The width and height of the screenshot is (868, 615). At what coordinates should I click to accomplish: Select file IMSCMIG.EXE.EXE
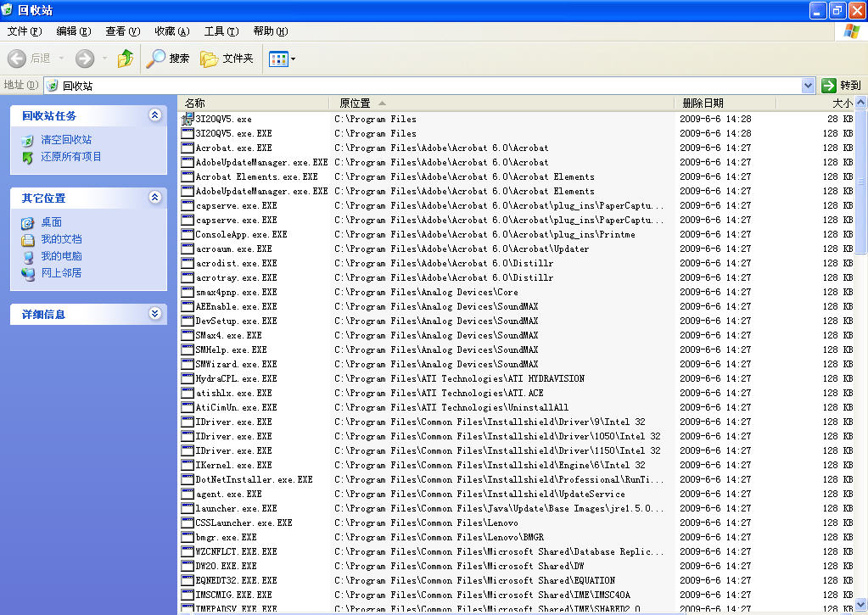coord(233,594)
